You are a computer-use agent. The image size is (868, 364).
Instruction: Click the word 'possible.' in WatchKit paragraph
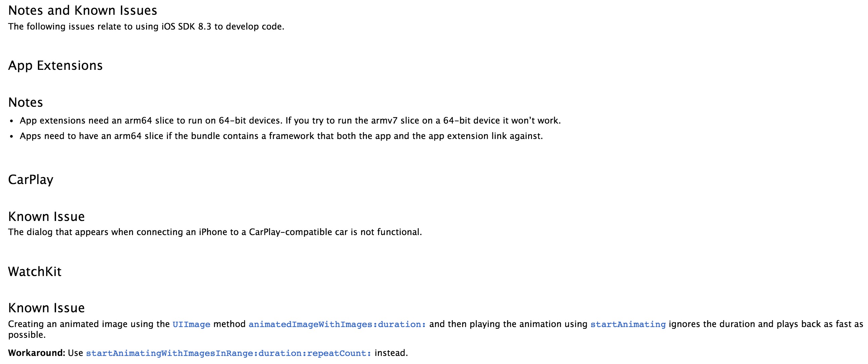point(27,335)
